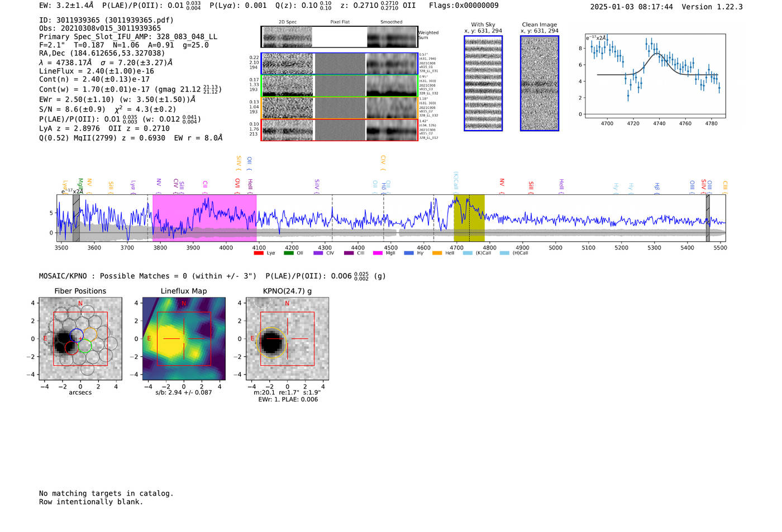Click the Hγ blue legend swatch
Image resolution: width=782 pixels, height=532 pixels.
409,253
